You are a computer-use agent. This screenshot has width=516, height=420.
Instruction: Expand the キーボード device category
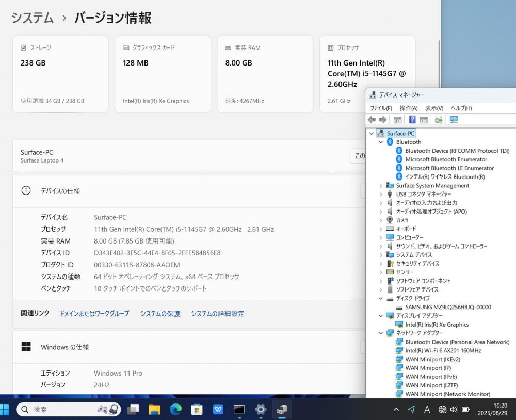[x=381, y=229]
